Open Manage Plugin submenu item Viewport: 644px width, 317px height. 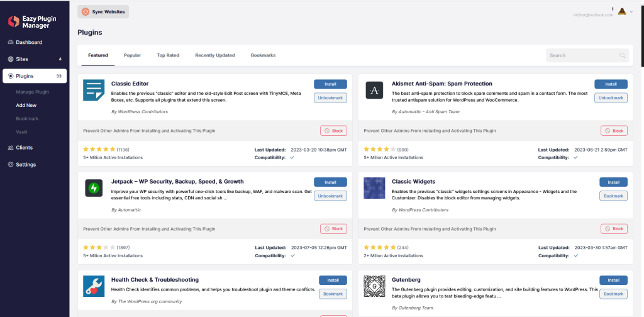tap(33, 92)
